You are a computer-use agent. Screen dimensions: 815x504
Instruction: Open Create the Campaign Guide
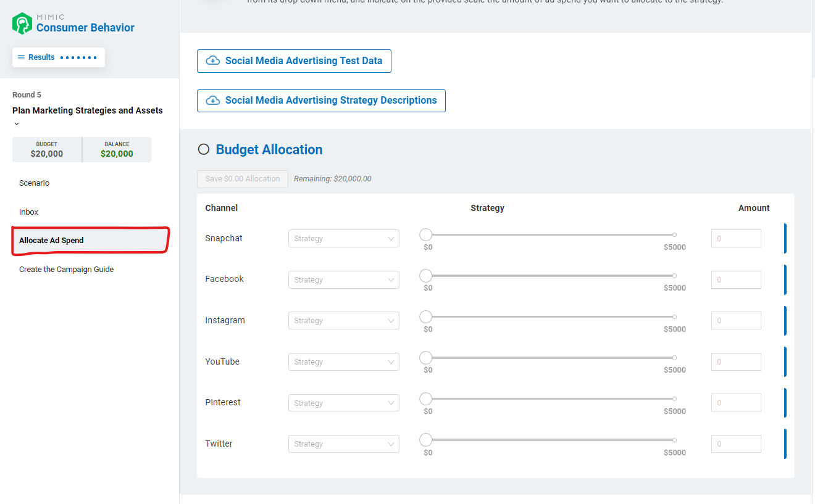coord(66,270)
